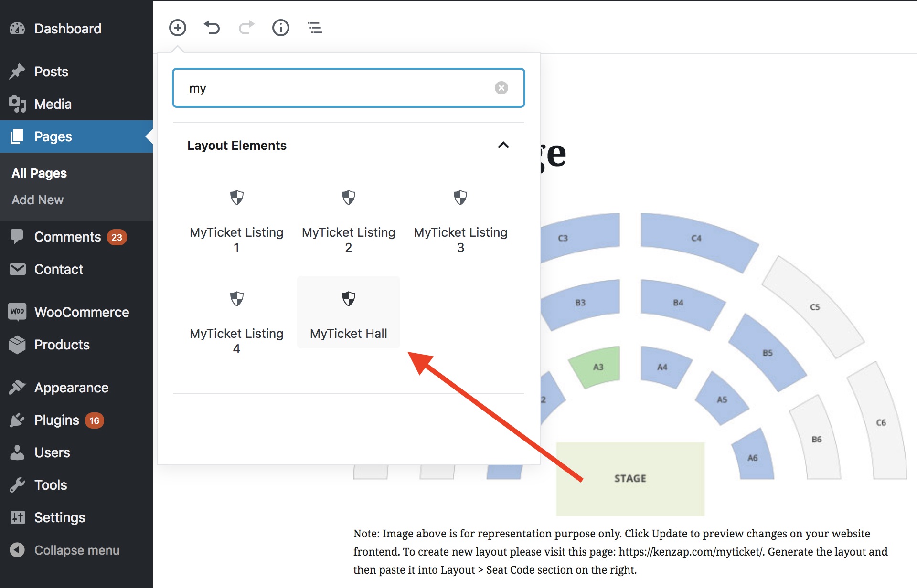917x588 pixels.
Task: Open the Add New page link
Action: [37, 199]
